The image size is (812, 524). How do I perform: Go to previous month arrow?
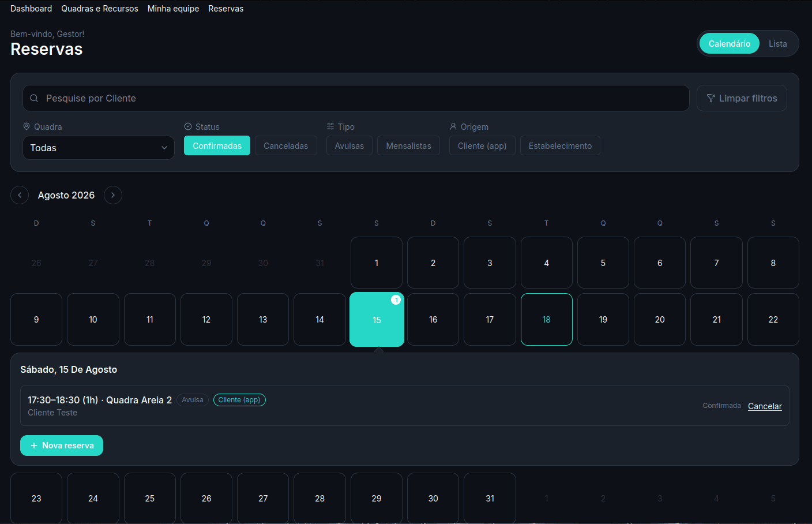click(x=20, y=195)
